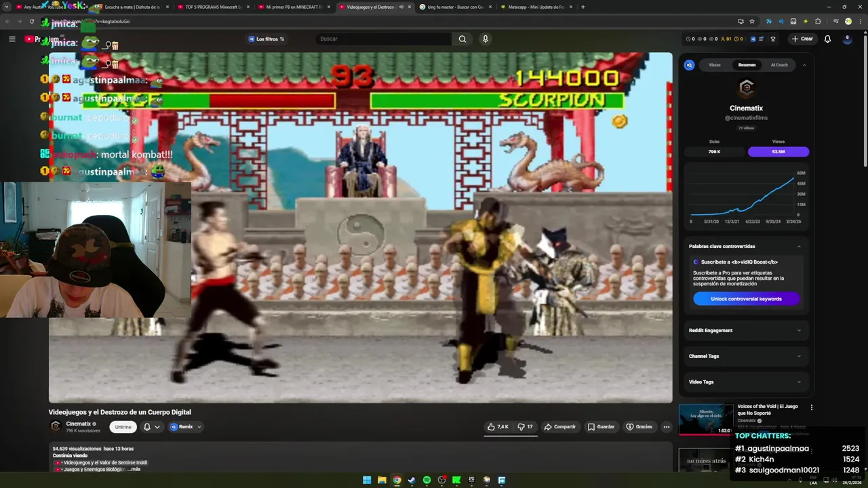This screenshot has width=868, height=488.
Task: Collapse the vidIQ panel with top chevron
Action: tap(804, 65)
